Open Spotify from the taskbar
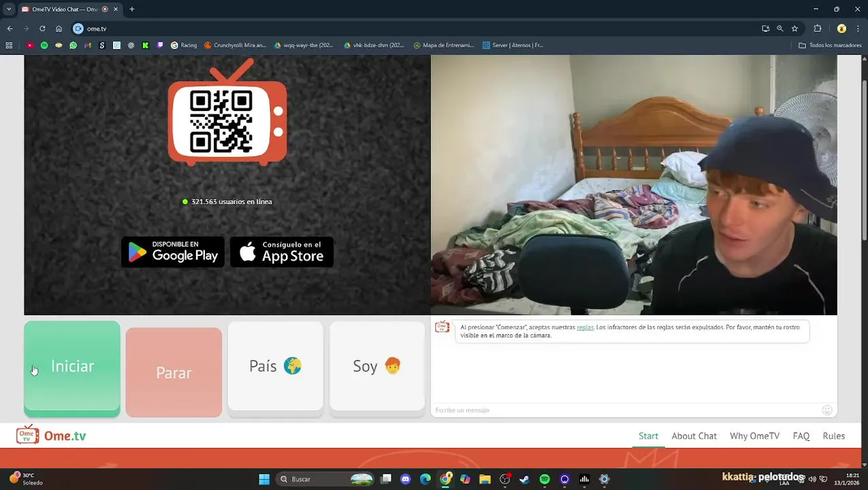Viewport: 868px width, 490px height. [545, 479]
